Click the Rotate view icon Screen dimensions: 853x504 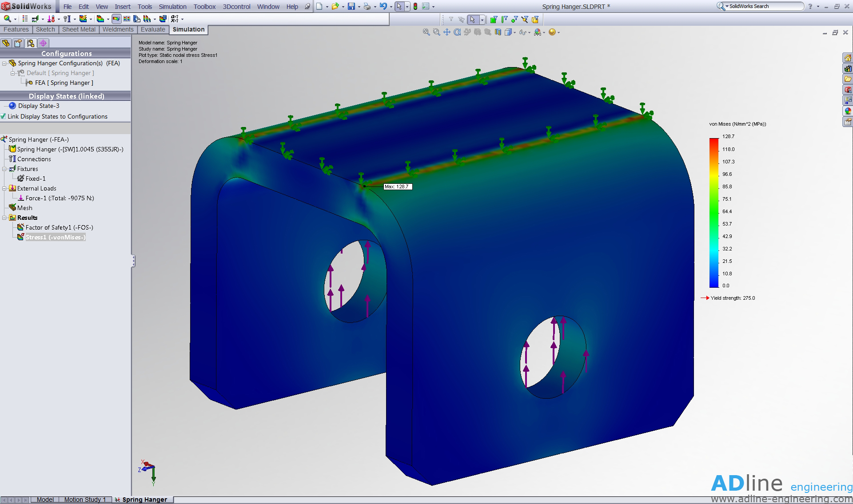457,32
